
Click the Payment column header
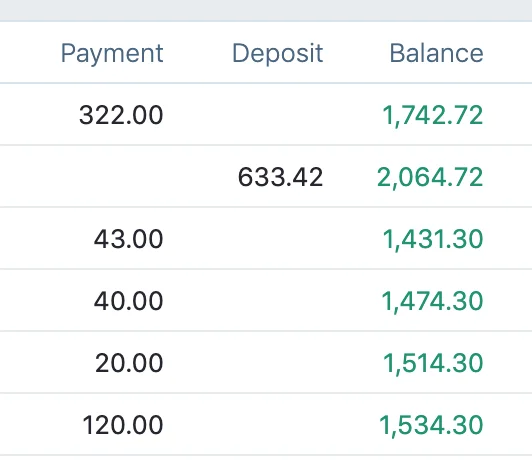click(112, 53)
